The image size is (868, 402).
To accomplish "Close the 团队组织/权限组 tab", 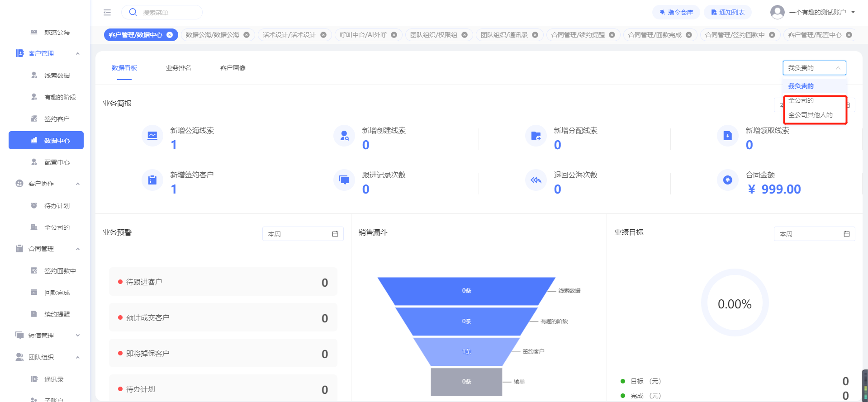I will [x=465, y=35].
